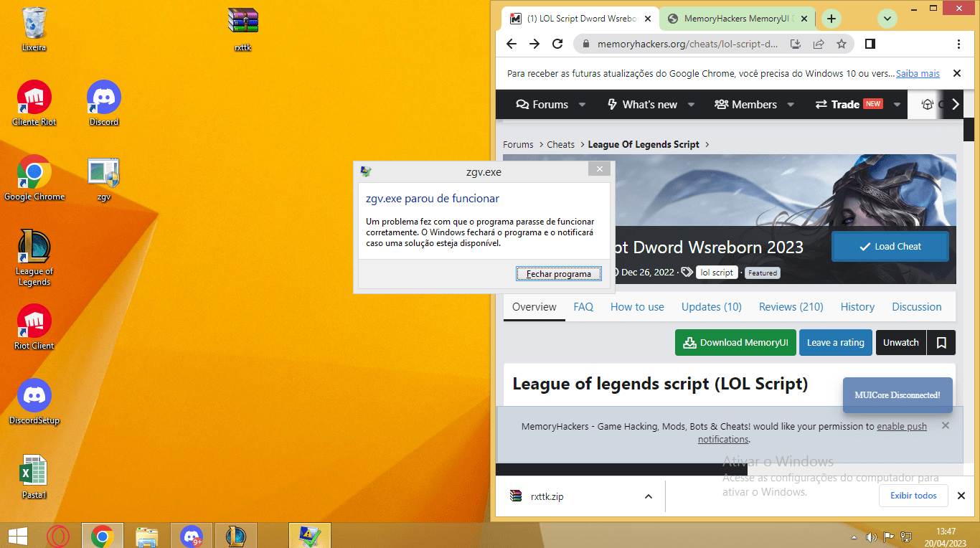
Task: Open the Cheats breadcrumb link
Action: click(561, 145)
